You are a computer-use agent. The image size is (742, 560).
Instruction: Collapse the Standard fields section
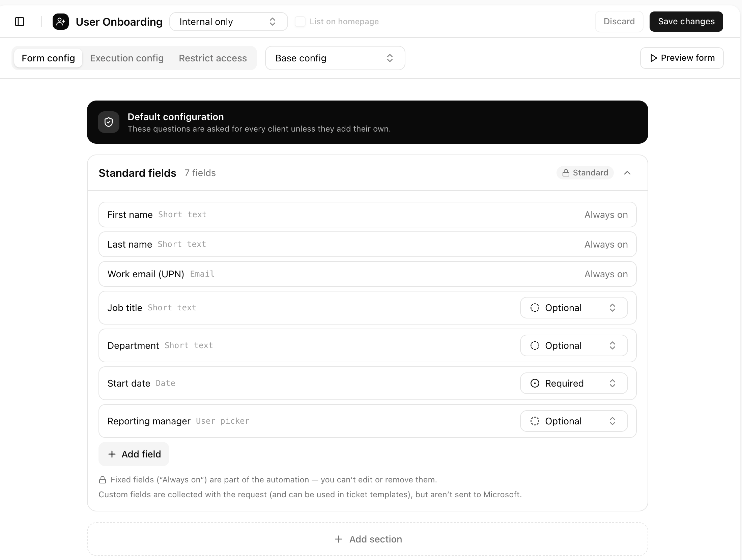627,173
